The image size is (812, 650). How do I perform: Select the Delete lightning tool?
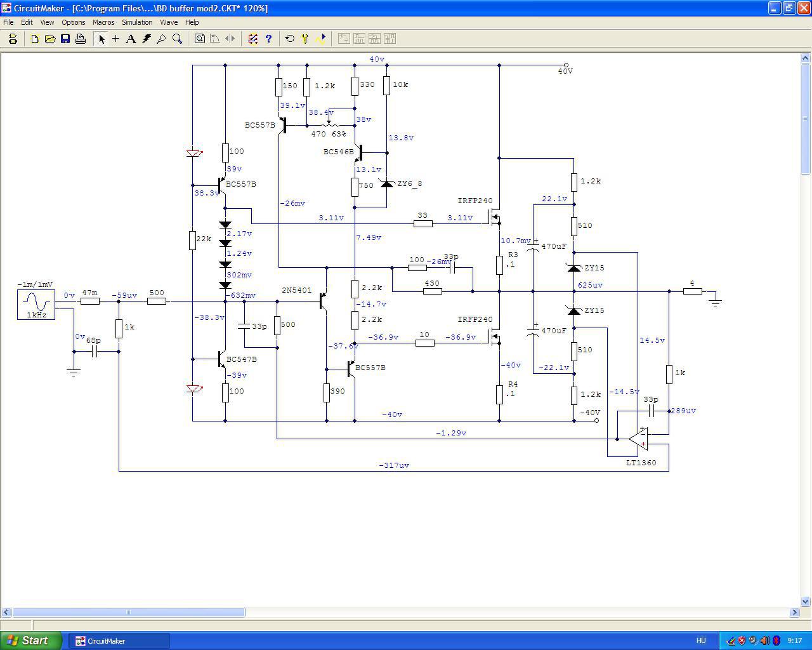coord(147,39)
